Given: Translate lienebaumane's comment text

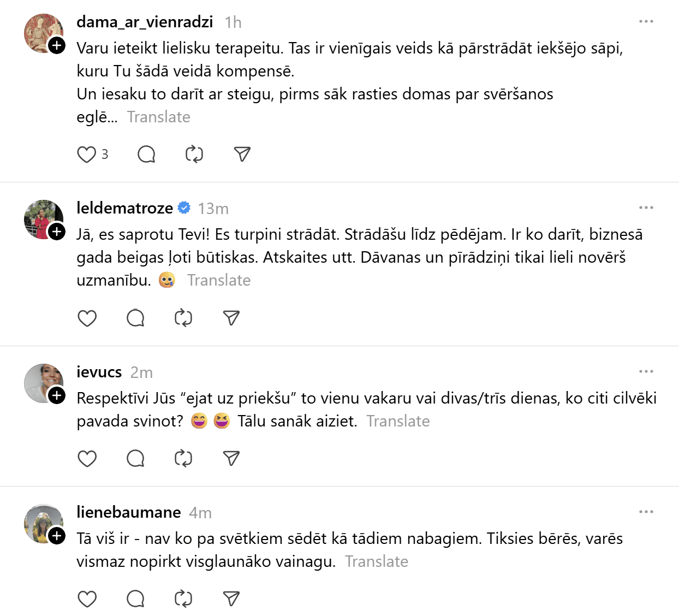Looking at the screenshot, I should tap(377, 561).
